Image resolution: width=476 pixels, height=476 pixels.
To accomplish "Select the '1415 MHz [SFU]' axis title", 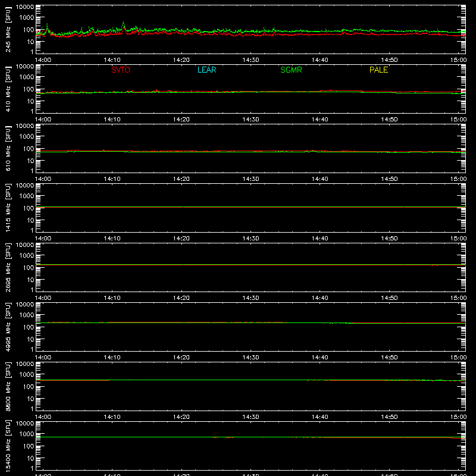I will (x=8, y=208).
